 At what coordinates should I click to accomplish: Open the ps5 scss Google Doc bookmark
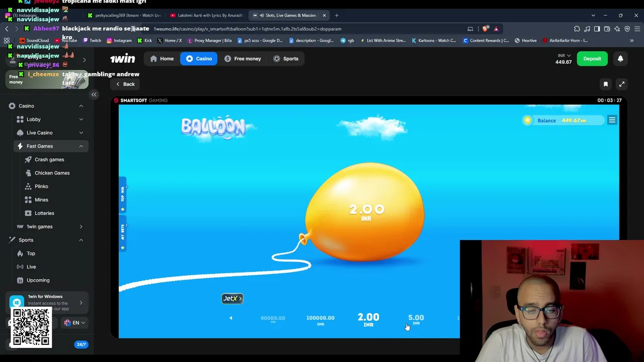pos(260,41)
